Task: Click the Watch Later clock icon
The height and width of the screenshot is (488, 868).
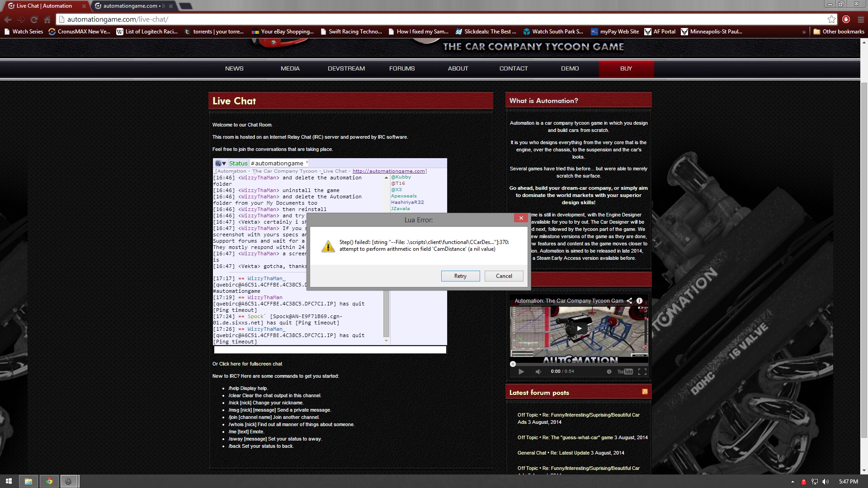Action: click(609, 371)
